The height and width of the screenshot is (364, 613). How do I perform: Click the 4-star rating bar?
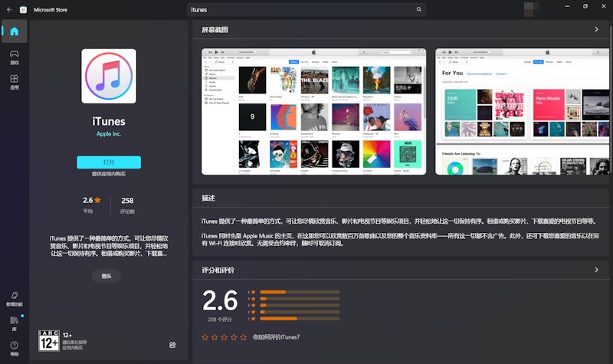[300, 299]
